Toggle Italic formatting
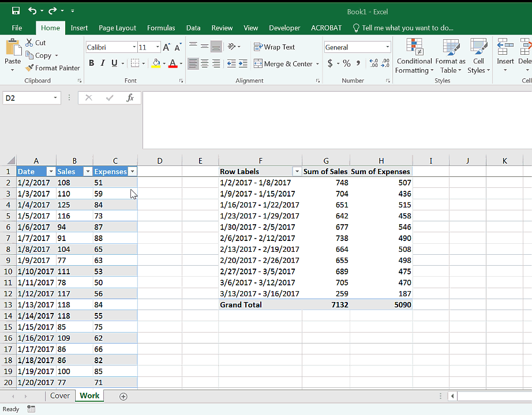The height and width of the screenshot is (415, 532). 103,63
